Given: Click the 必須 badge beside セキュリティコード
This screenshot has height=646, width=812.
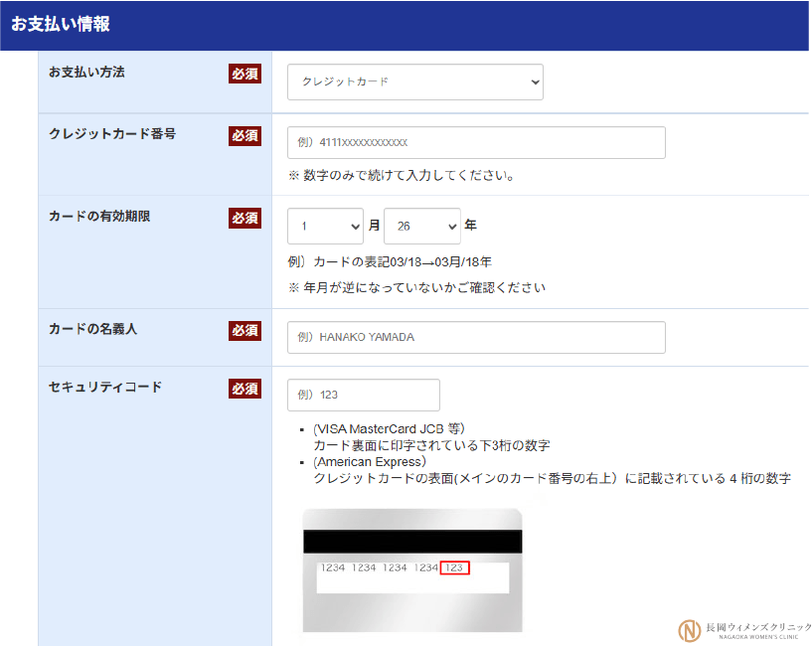Looking at the screenshot, I should click(244, 389).
